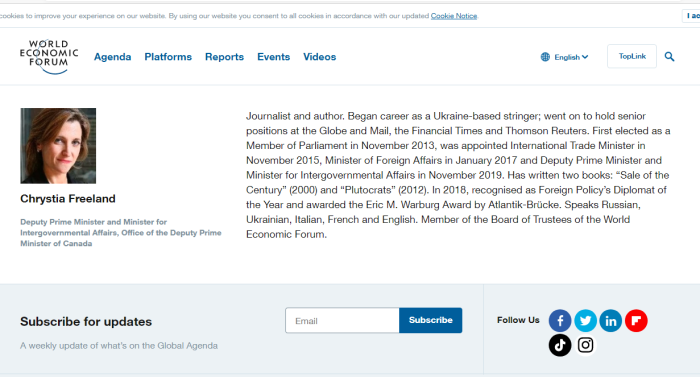Image resolution: width=700 pixels, height=377 pixels.
Task: Open the Facebook social icon
Action: 560,321
